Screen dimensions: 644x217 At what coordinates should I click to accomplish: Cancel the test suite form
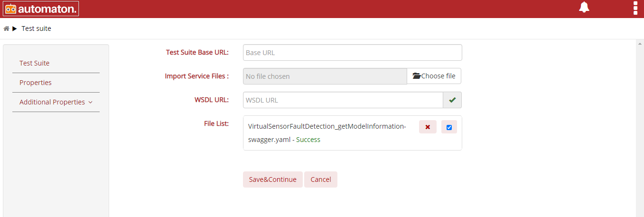tap(321, 179)
